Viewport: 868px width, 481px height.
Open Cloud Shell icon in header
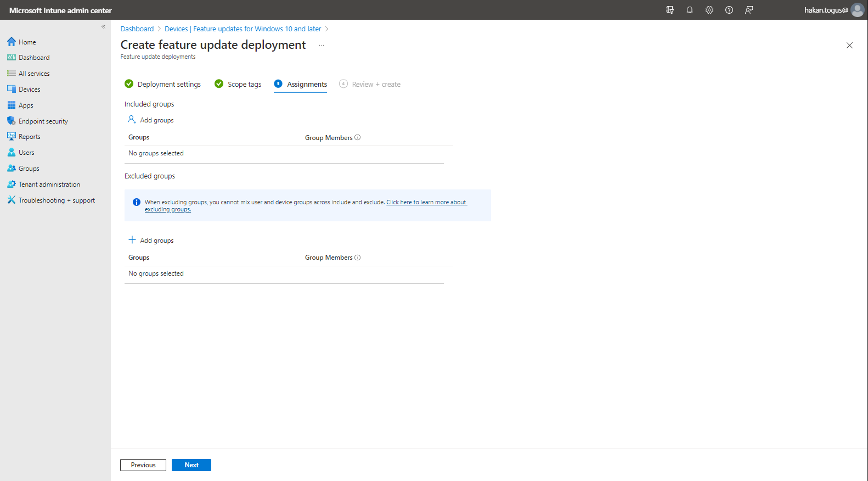[670, 10]
